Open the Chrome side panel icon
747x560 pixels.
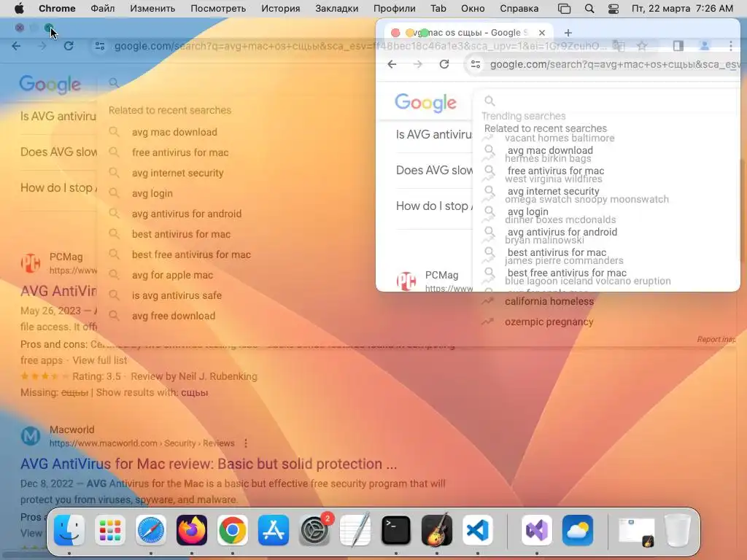pyautogui.click(x=678, y=46)
